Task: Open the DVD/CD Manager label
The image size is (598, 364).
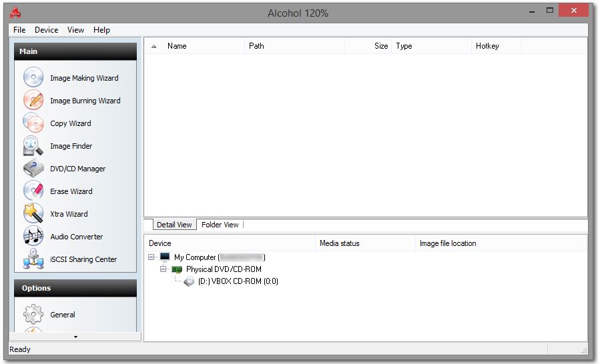Action: 77,169
